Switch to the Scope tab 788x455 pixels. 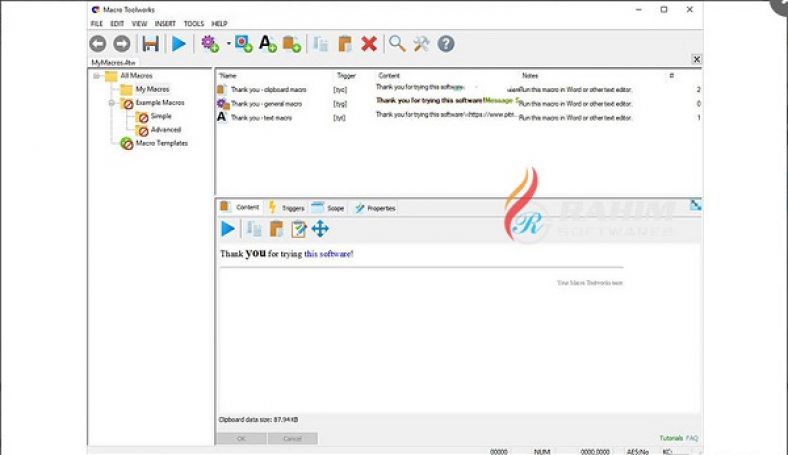pyautogui.click(x=328, y=208)
